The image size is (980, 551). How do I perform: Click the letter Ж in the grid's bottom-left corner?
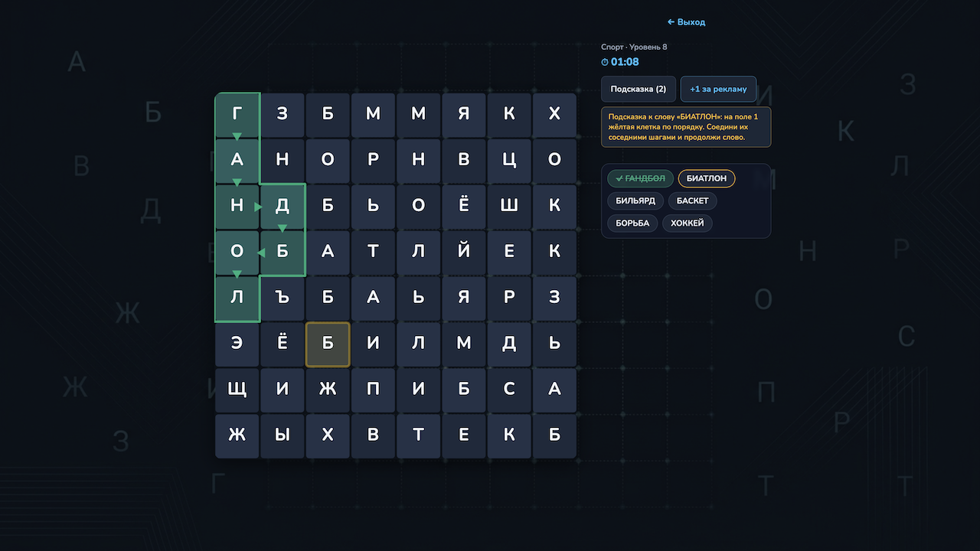click(x=237, y=436)
